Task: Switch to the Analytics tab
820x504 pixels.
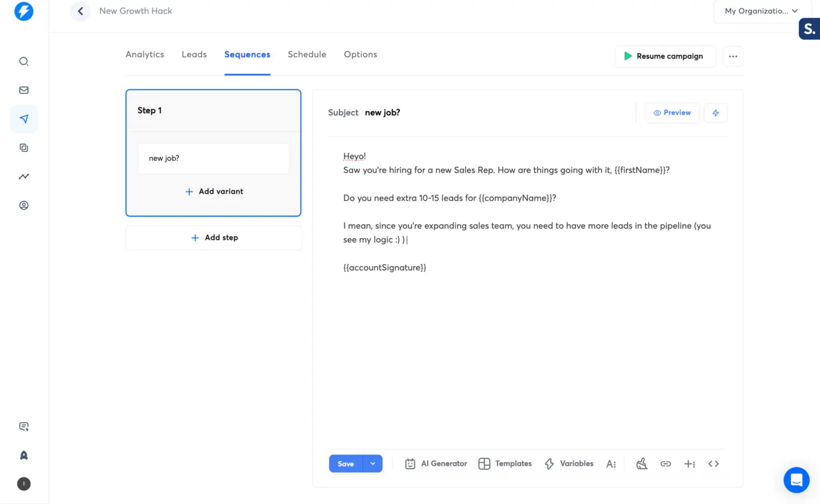Action: click(145, 55)
